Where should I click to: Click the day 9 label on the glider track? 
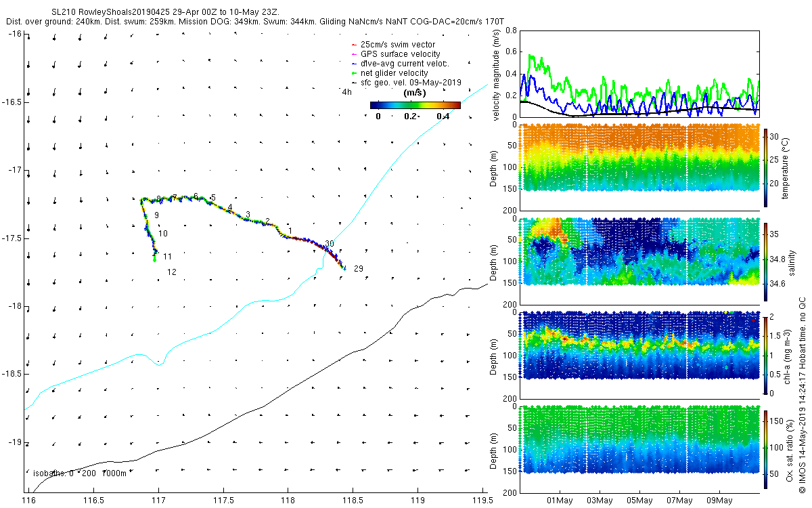tap(156, 215)
